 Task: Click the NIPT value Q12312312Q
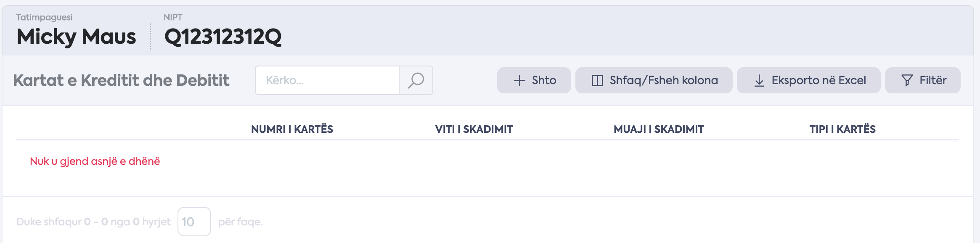point(222,37)
